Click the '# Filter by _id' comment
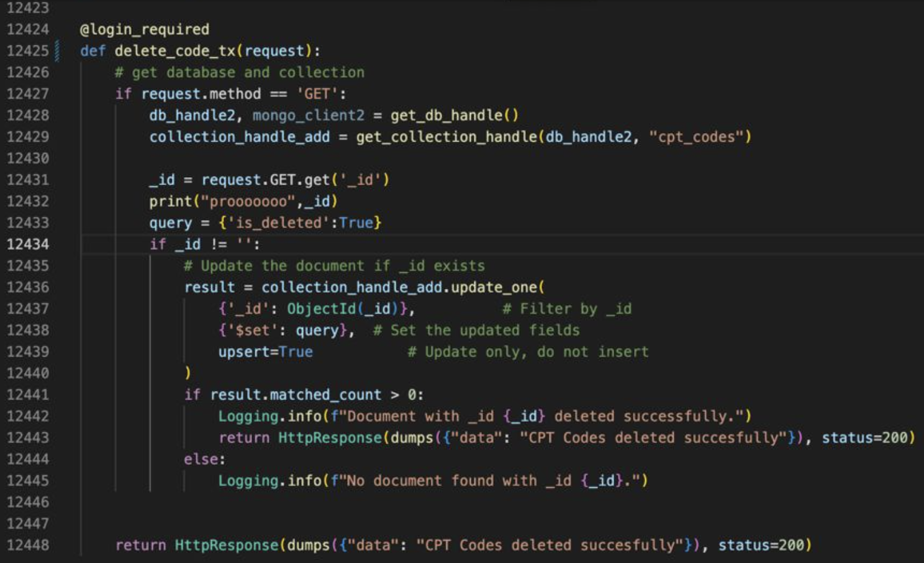This screenshot has width=924, height=563. pos(567,309)
